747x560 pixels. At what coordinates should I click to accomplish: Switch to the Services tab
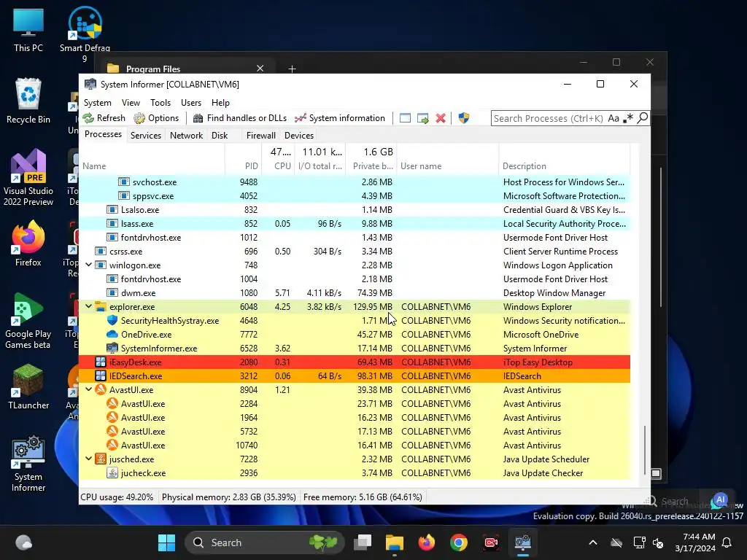pos(146,135)
